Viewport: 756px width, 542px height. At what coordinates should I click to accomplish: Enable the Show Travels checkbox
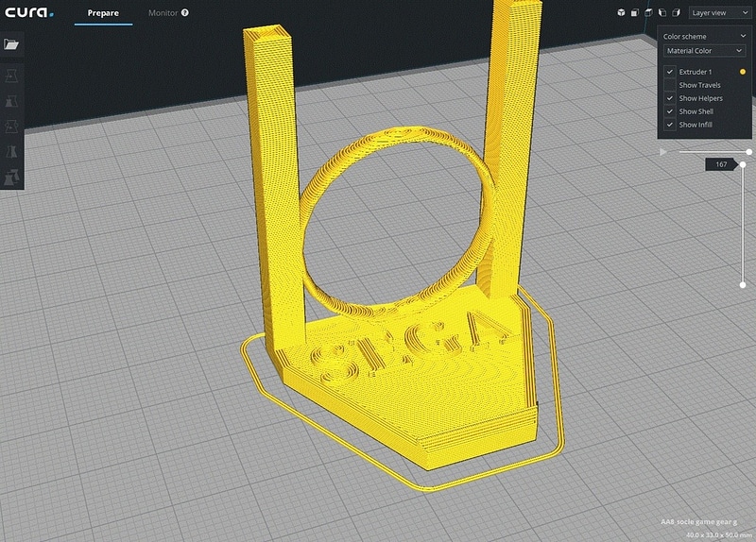click(x=670, y=85)
